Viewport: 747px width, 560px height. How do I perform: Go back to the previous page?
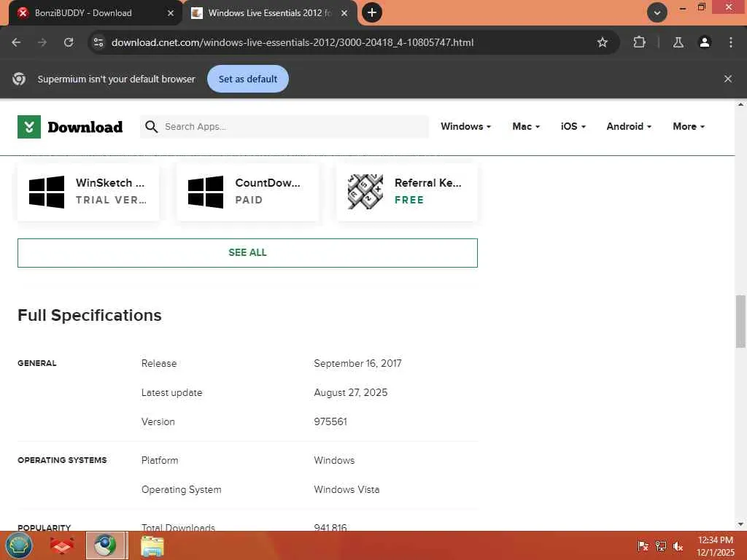(16, 42)
